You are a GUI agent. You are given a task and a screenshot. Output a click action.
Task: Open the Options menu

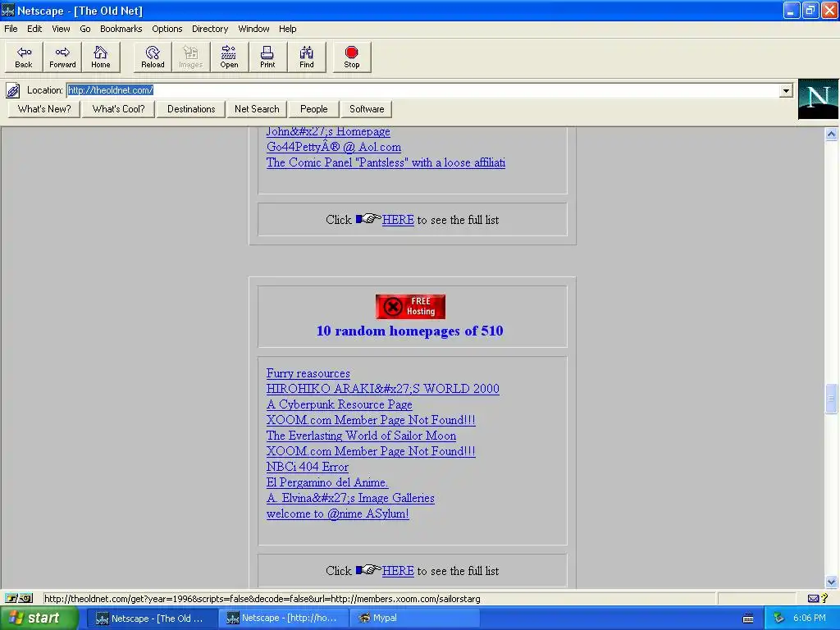pyautogui.click(x=167, y=29)
